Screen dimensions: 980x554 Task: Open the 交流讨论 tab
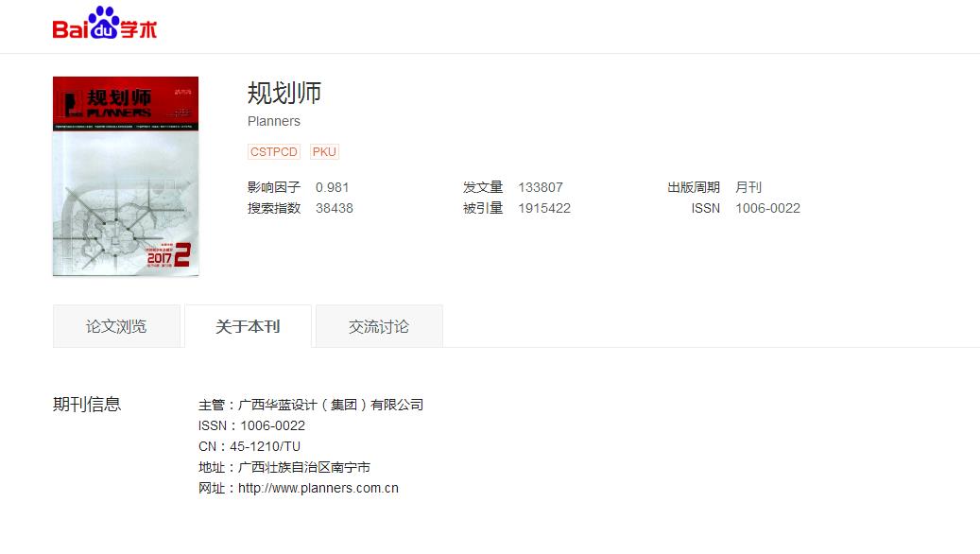click(x=379, y=326)
